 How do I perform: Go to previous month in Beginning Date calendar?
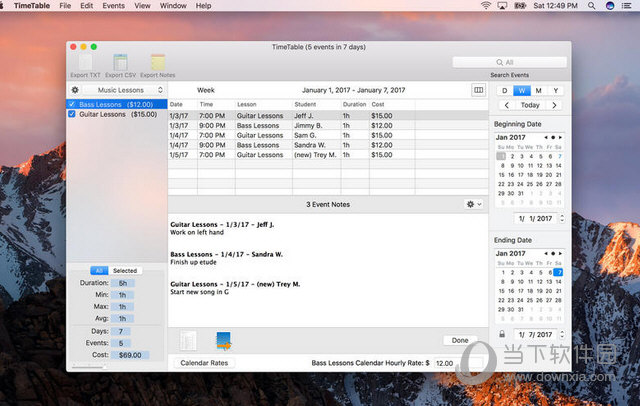[x=546, y=138]
